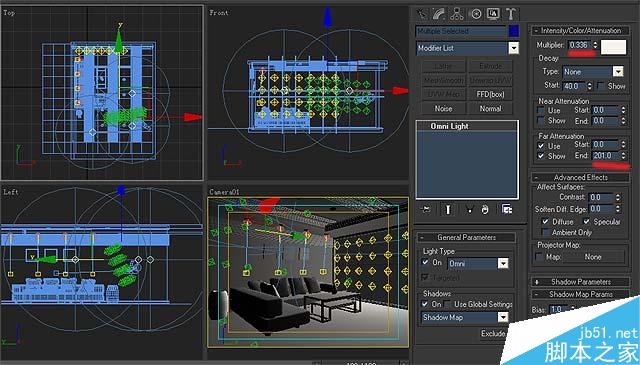Uncheck the Specular checkbox
Screen dimensions: 640x365
587,222
